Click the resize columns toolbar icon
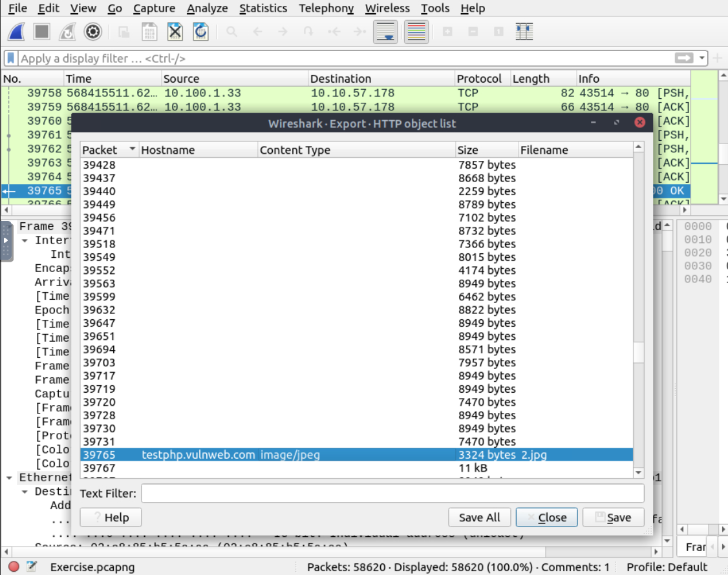Screen dimensions: 728x575 [524, 32]
